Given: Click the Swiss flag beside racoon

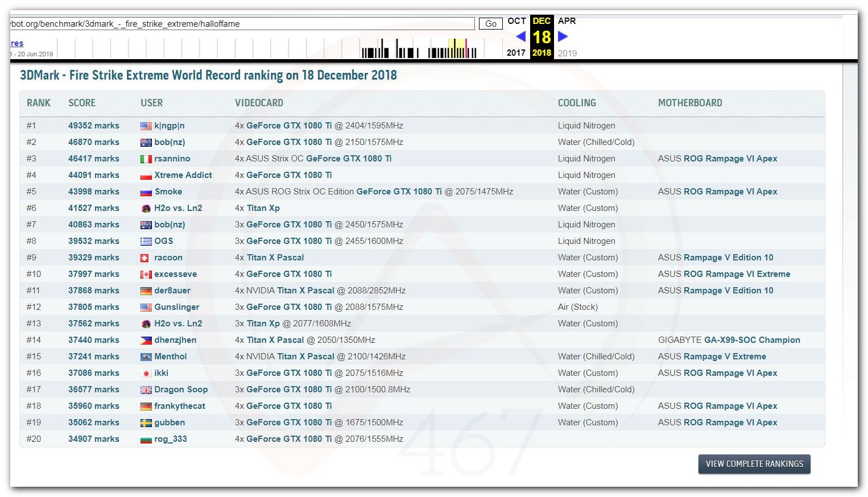Looking at the screenshot, I should 144,258.
